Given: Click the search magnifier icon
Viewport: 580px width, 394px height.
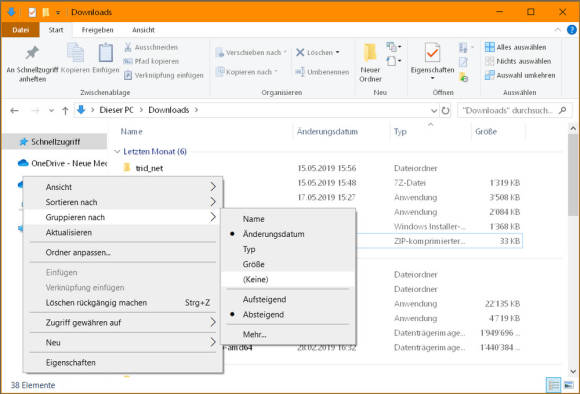Looking at the screenshot, I should [563, 110].
